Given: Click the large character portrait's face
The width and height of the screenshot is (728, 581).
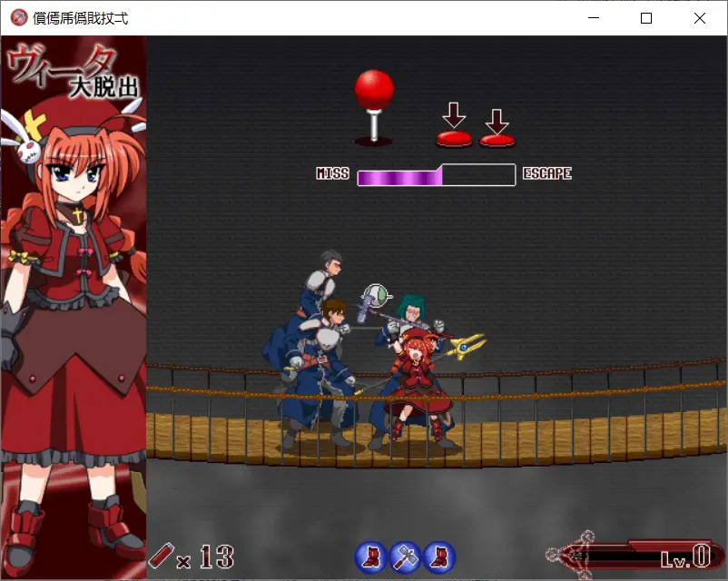Looking at the screenshot, I should click(x=78, y=176).
